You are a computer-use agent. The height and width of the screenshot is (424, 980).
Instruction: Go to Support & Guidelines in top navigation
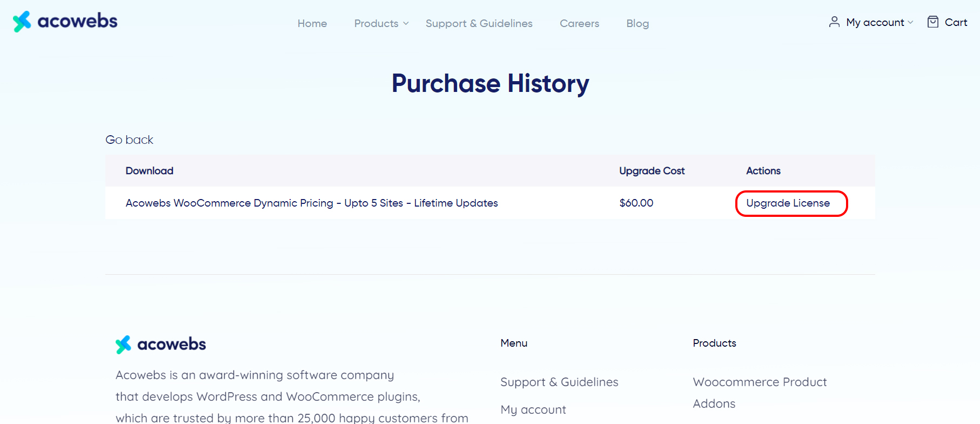[x=479, y=23]
